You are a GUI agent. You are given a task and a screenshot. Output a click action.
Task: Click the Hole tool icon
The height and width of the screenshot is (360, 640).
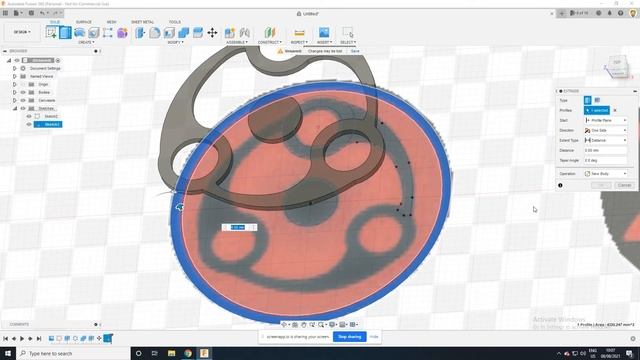coord(94,32)
